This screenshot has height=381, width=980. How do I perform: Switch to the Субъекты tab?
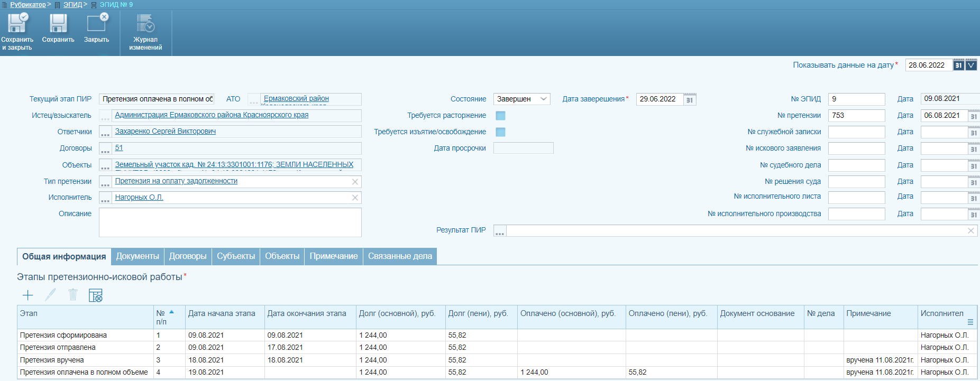[236, 256]
